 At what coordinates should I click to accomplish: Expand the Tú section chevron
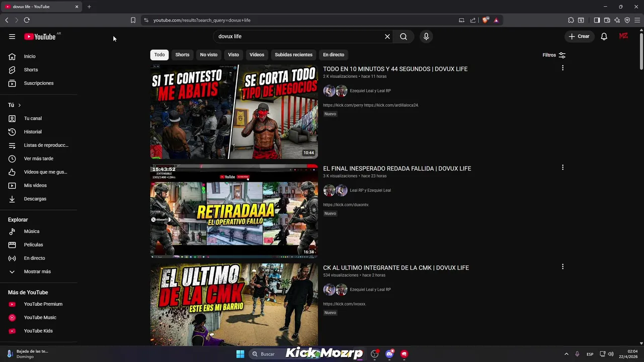[19, 105]
